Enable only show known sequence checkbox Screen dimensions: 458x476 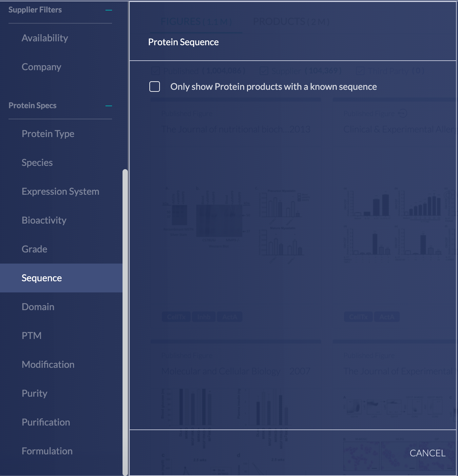[x=155, y=87]
